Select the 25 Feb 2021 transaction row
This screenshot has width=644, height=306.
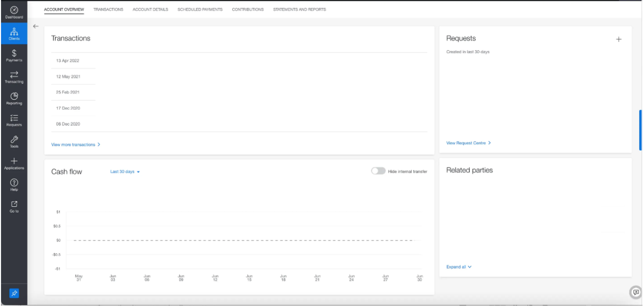click(239, 92)
